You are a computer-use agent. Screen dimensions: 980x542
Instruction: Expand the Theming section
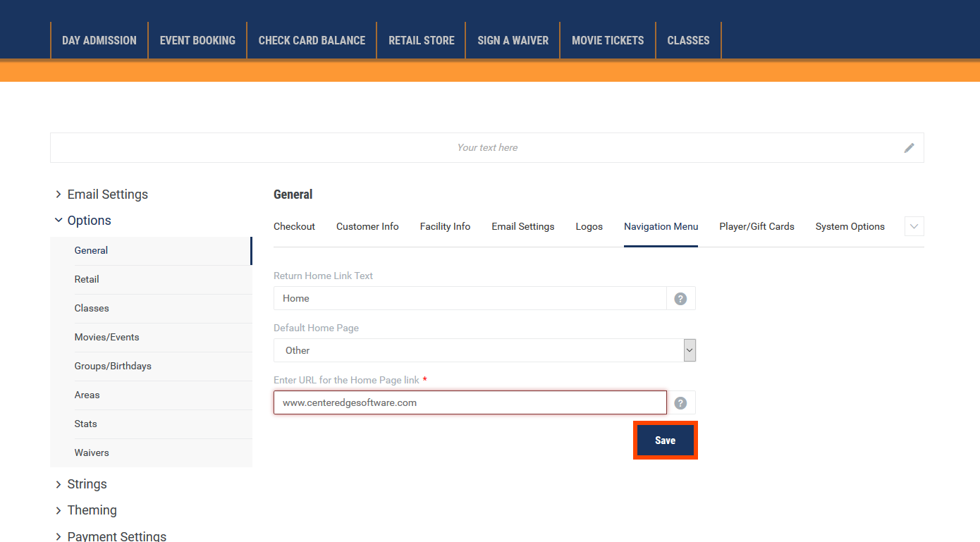pyautogui.click(x=86, y=510)
